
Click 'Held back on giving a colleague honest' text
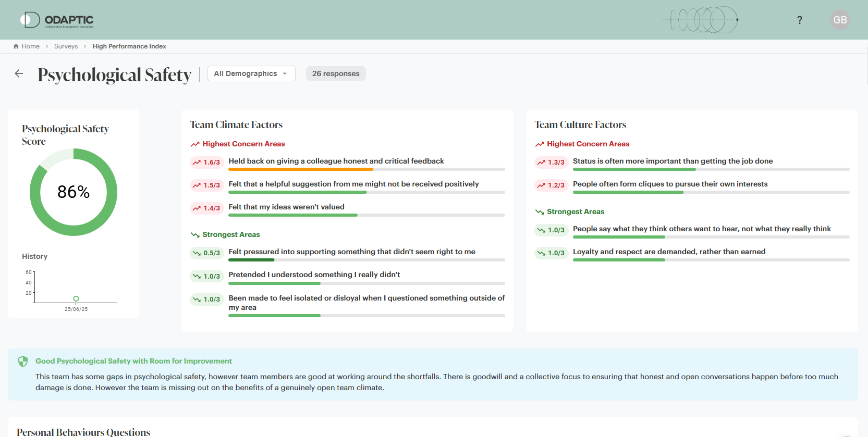pos(336,161)
